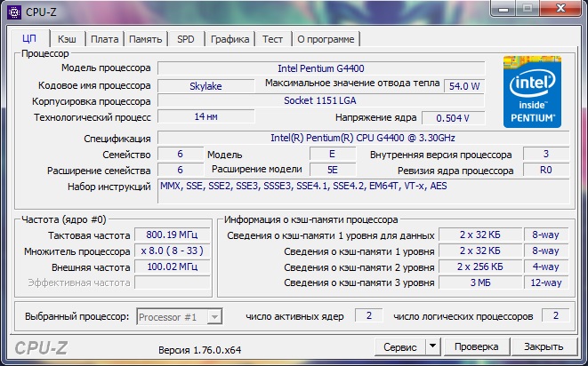
Task: Click the 0.504 V core voltage value
Action: [x=453, y=118]
